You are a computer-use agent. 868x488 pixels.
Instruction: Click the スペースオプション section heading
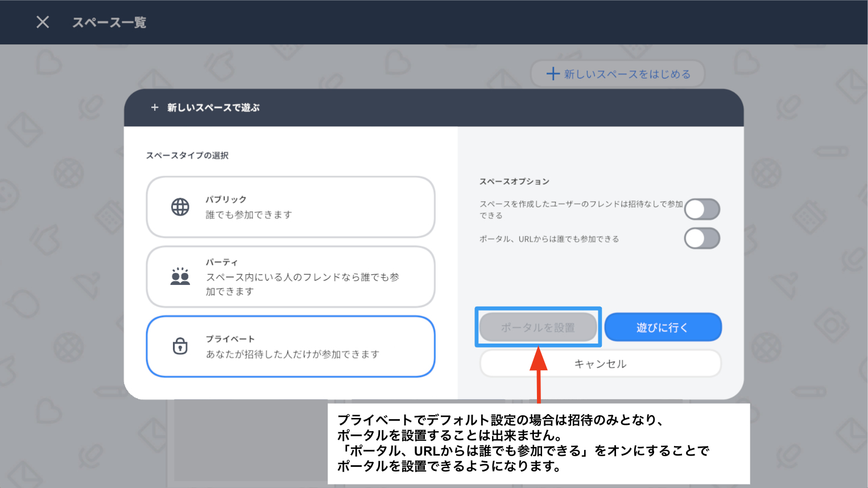pyautogui.click(x=514, y=181)
